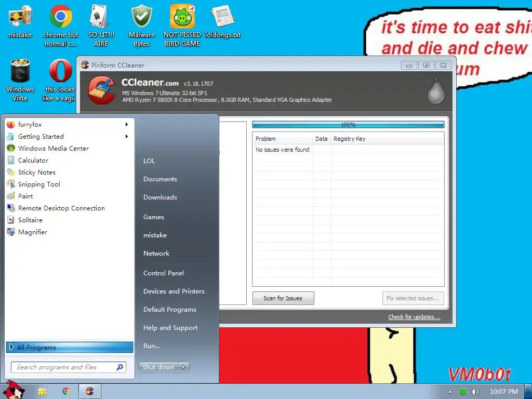Expand Getting Started submenu arrow

click(x=127, y=137)
